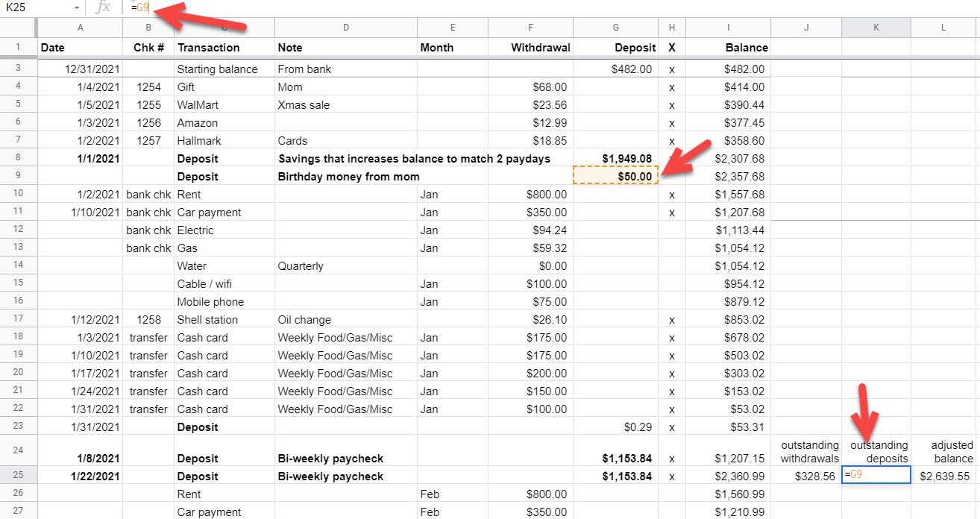980x519 pixels.
Task: Select the $1,949.08 deposit cell
Action: pos(615,159)
